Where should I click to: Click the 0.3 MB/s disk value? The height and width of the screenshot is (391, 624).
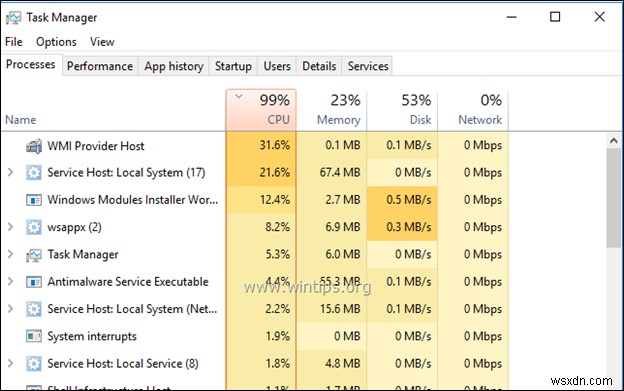coord(409,227)
